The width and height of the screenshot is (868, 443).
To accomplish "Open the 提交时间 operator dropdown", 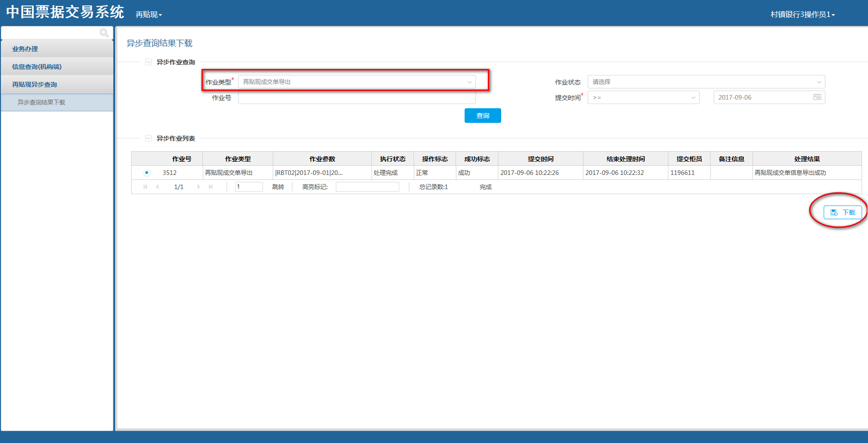I will pos(644,97).
